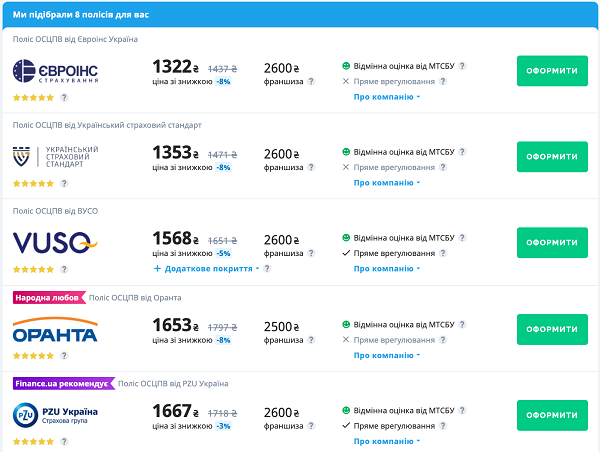600x452 pixels.
Task: Click the Finance.ua рекомендує badge
Action: tap(62, 383)
